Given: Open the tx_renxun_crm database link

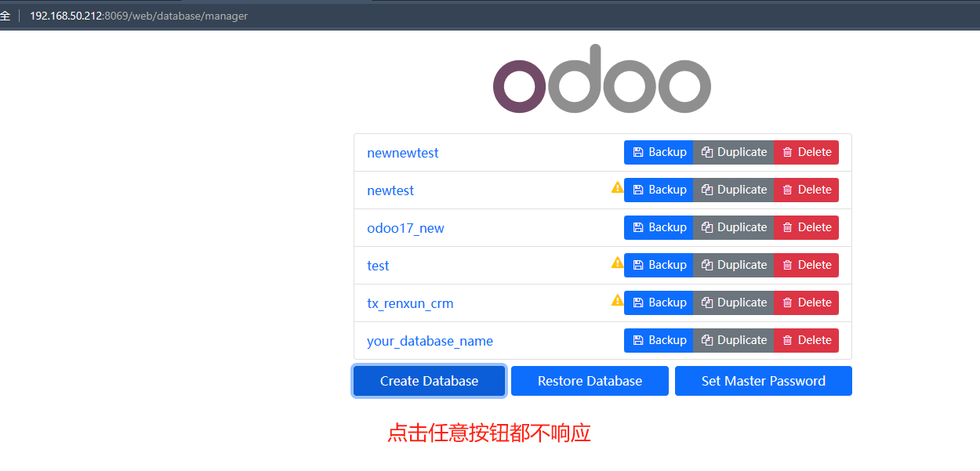Looking at the screenshot, I should (410, 303).
